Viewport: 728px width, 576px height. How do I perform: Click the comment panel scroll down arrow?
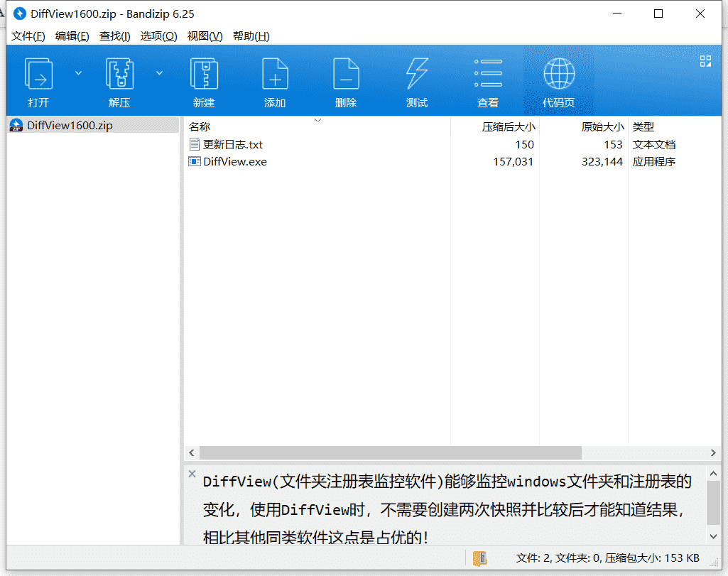[714, 536]
